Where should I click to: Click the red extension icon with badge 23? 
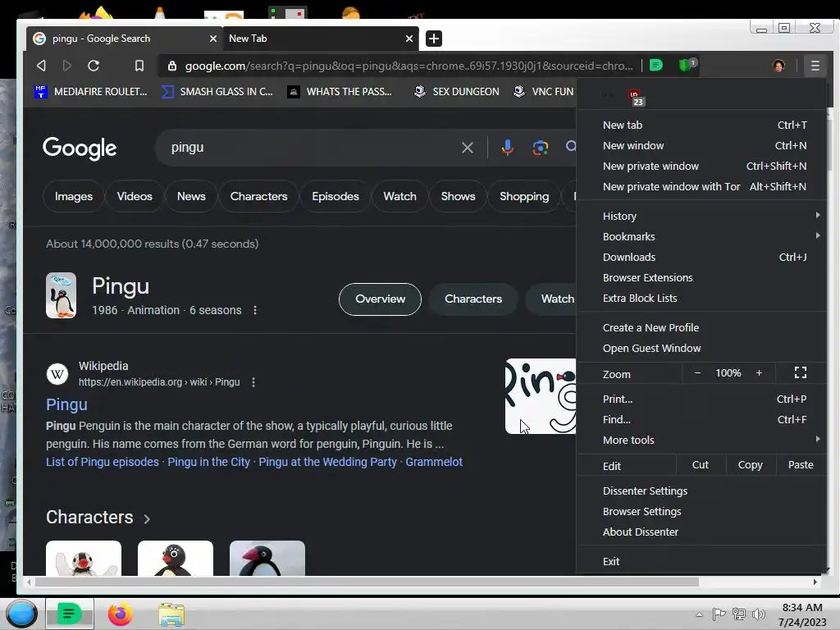tap(636, 98)
